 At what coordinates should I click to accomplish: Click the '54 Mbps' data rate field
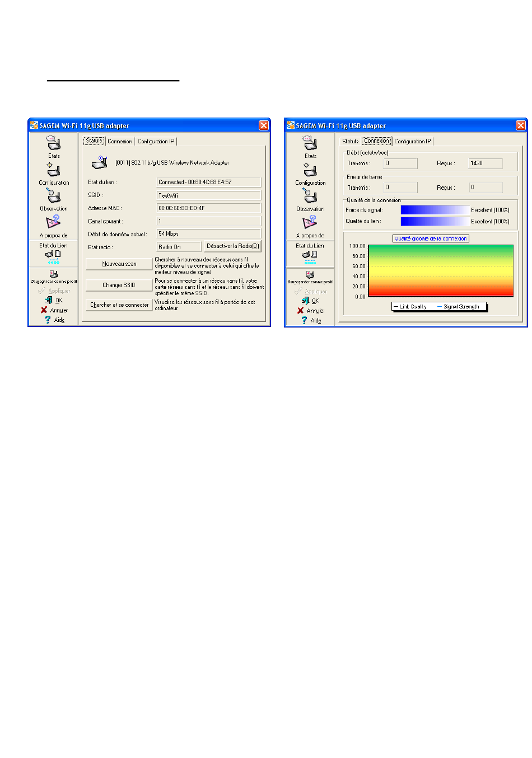coord(209,233)
